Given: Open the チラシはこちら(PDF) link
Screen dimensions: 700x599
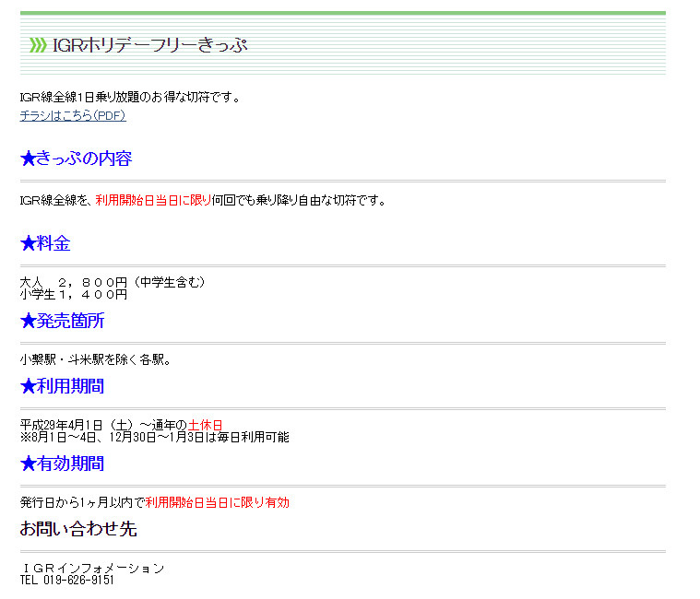Looking at the screenshot, I should coord(73,115).
